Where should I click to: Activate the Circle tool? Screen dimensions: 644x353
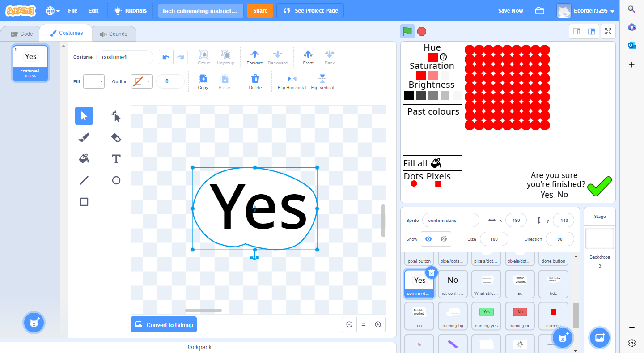(115, 180)
